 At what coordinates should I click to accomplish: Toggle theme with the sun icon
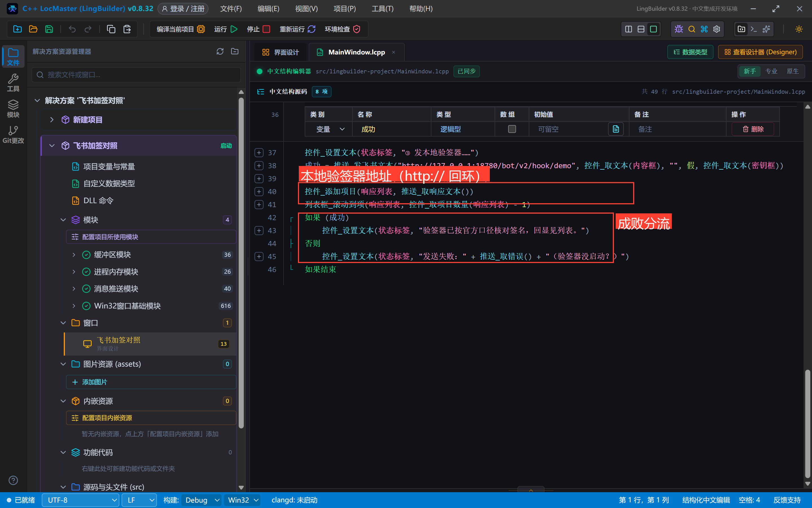click(x=799, y=29)
